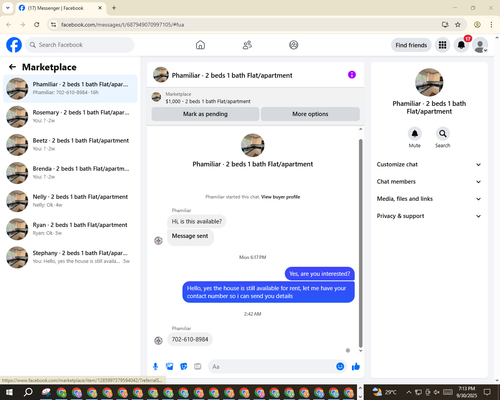Open the emoji picker in message box

(x=340, y=367)
